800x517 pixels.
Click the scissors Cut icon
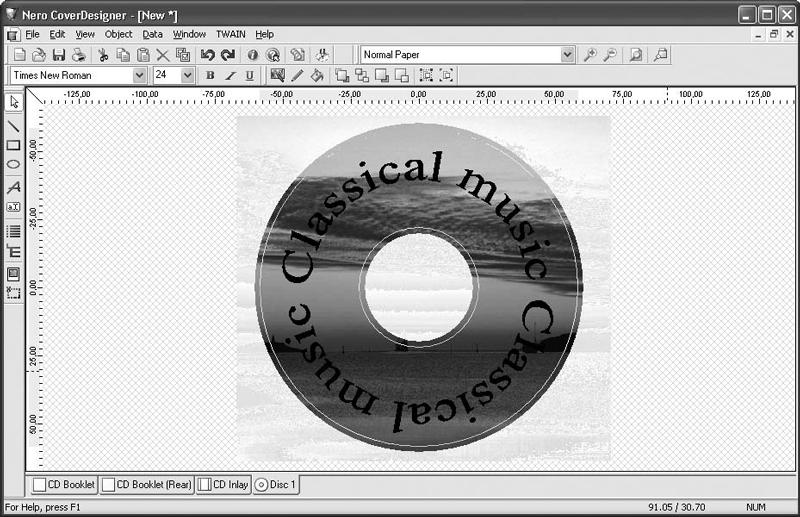tap(102, 55)
